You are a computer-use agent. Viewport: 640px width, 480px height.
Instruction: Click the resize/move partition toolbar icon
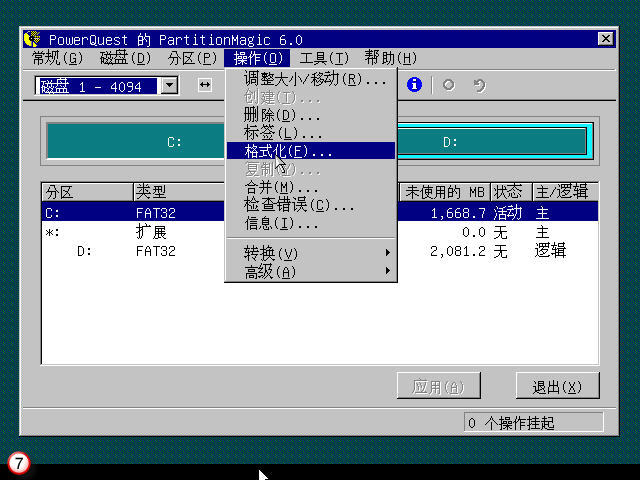(x=204, y=85)
